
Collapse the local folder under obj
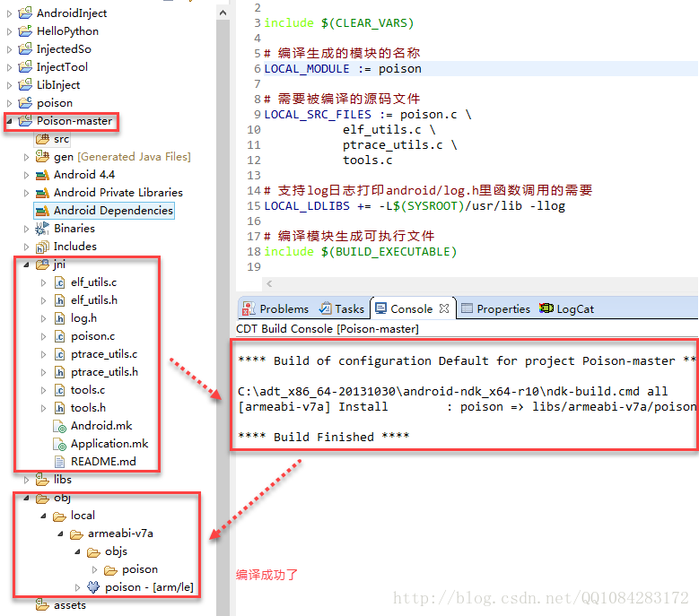43,516
